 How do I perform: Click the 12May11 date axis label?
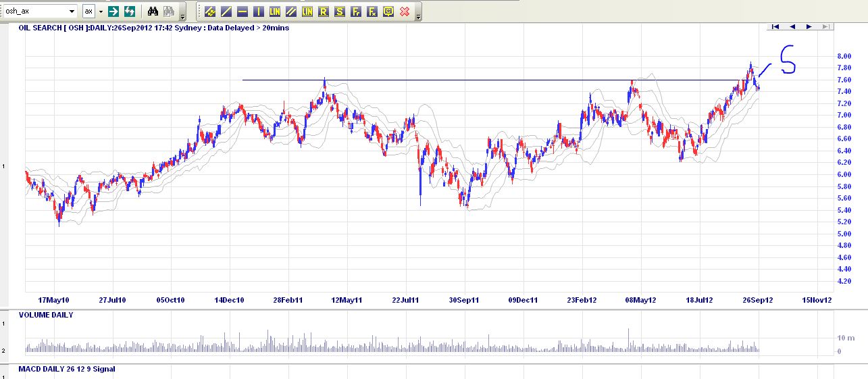click(347, 300)
